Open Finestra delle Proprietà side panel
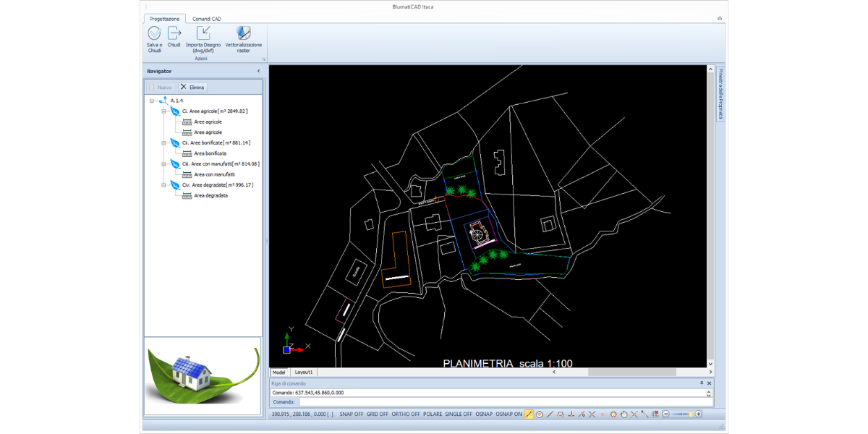This screenshot has width=868, height=434. (720, 94)
